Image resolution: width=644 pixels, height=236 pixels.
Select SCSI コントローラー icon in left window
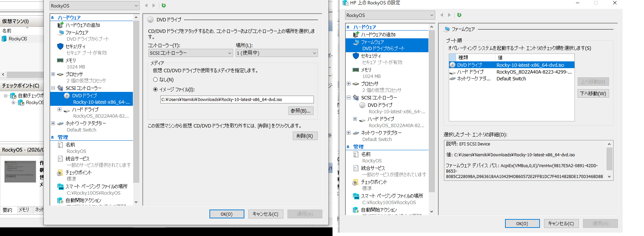pos(60,88)
